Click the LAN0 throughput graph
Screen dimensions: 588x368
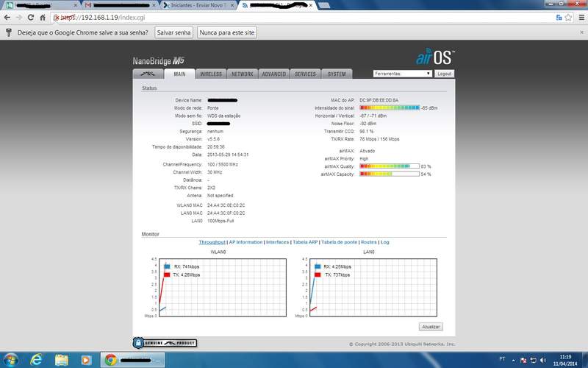pos(373,288)
